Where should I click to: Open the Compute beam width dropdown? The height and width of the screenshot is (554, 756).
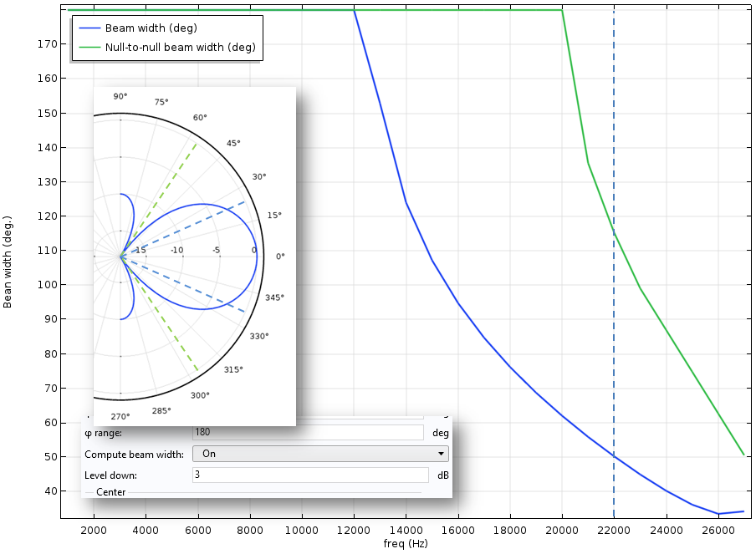tap(319, 454)
